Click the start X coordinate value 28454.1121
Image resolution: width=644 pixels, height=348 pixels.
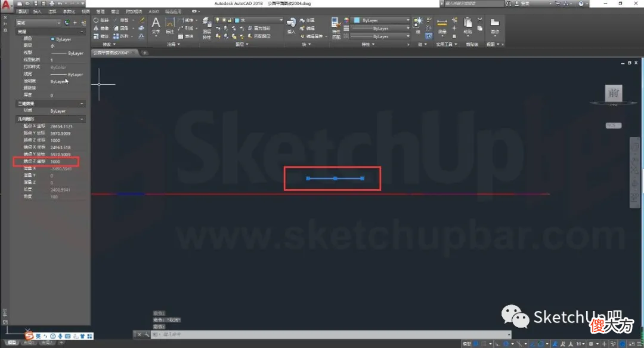(61, 127)
